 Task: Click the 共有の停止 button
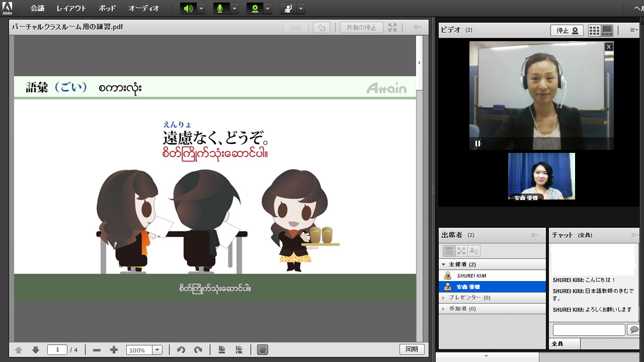(x=361, y=28)
